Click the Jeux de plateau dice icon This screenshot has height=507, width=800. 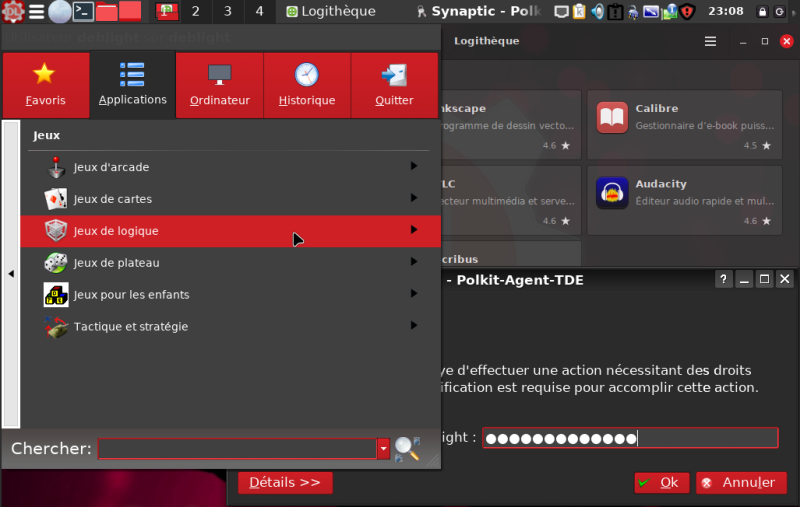point(56,263)
